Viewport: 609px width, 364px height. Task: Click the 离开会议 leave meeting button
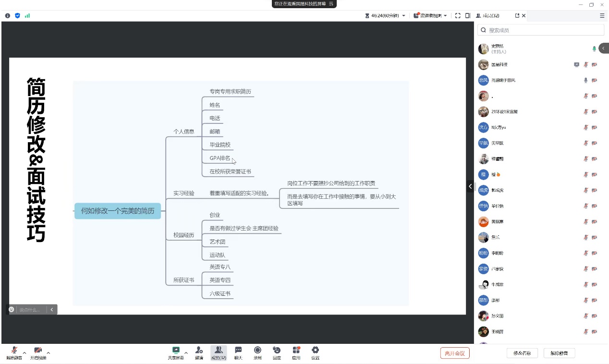pyautogui.click(x=454, y=353)
